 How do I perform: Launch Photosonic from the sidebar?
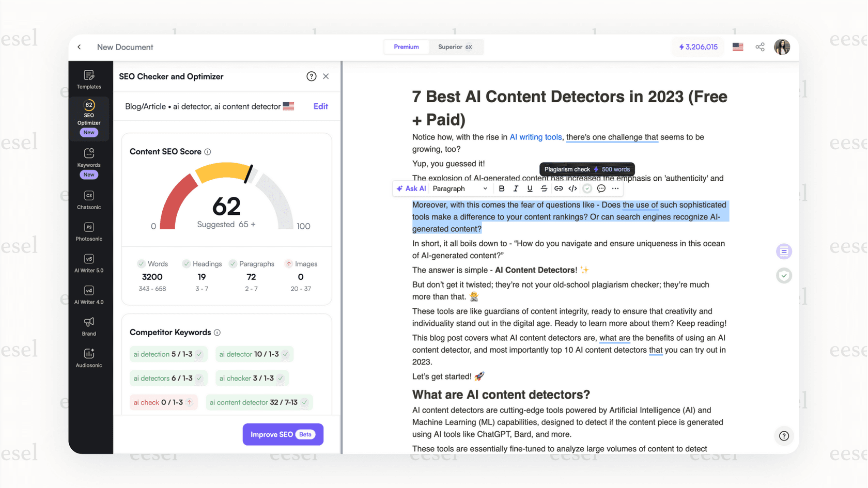pos(89,231)
